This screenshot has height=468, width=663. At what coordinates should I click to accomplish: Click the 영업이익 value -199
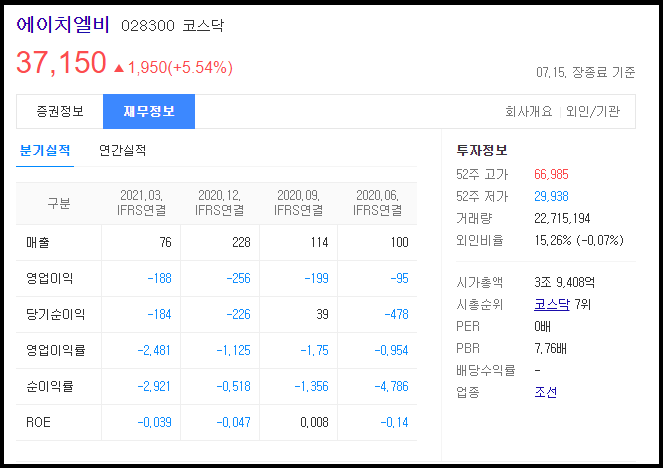tap(317, 279)
